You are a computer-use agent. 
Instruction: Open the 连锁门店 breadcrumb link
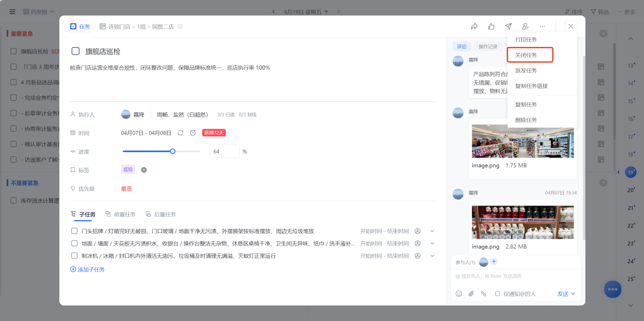(x=119, y=26)
